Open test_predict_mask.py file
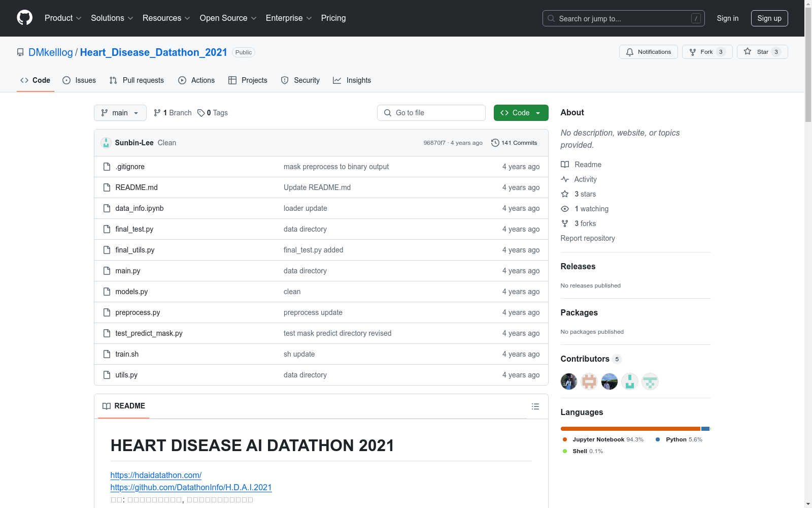This screenshot has height=508, width=812. 149,333
